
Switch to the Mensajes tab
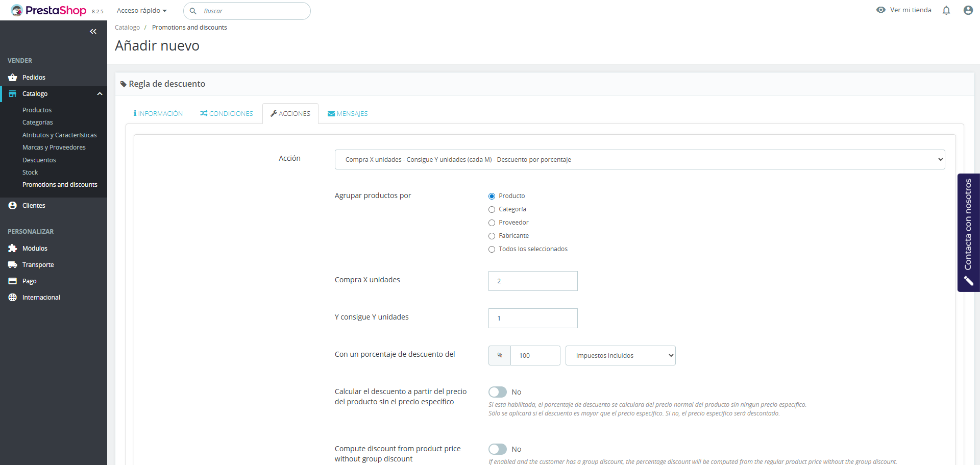pos(348,114)
